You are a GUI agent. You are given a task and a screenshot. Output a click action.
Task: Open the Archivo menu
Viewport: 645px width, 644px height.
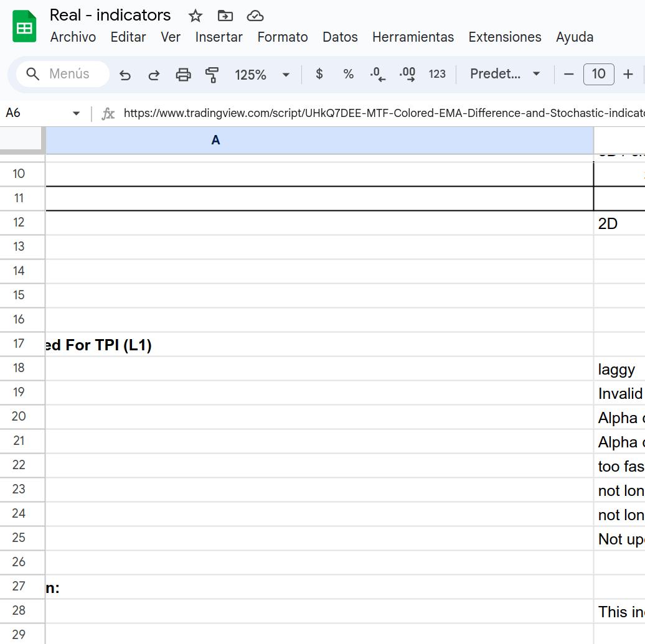coord(73,37)
